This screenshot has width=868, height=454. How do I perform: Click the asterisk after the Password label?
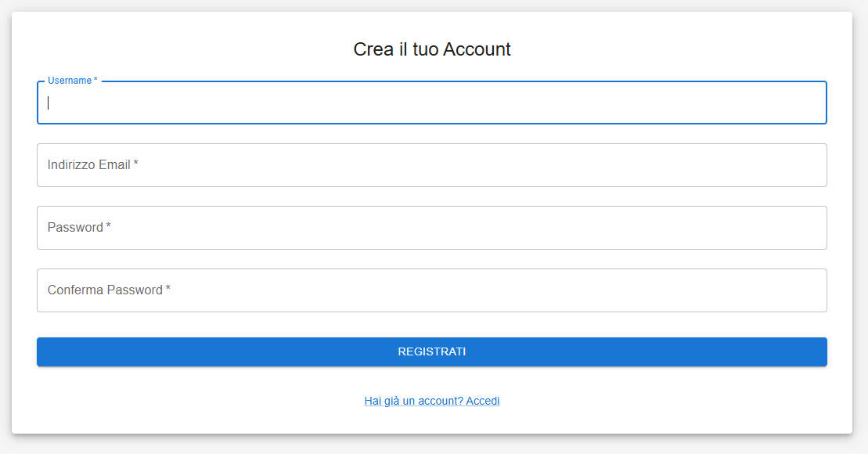109,226
